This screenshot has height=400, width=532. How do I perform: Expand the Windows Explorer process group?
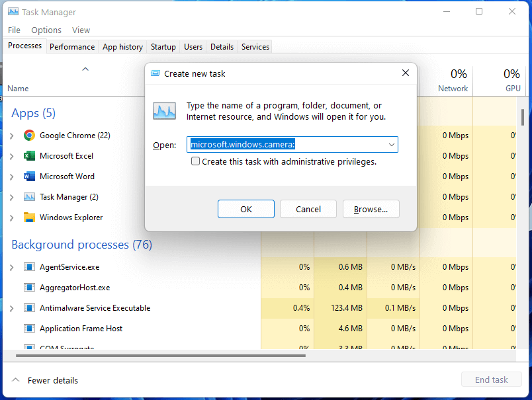click(12, 218)
